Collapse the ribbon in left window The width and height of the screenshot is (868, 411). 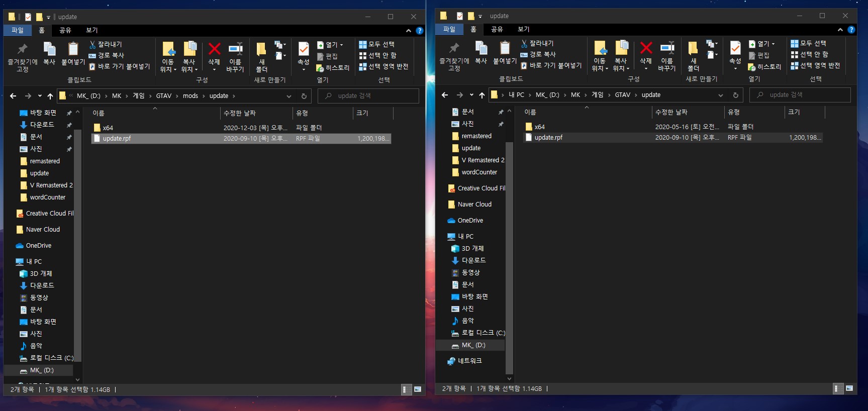tap(409, 31)
